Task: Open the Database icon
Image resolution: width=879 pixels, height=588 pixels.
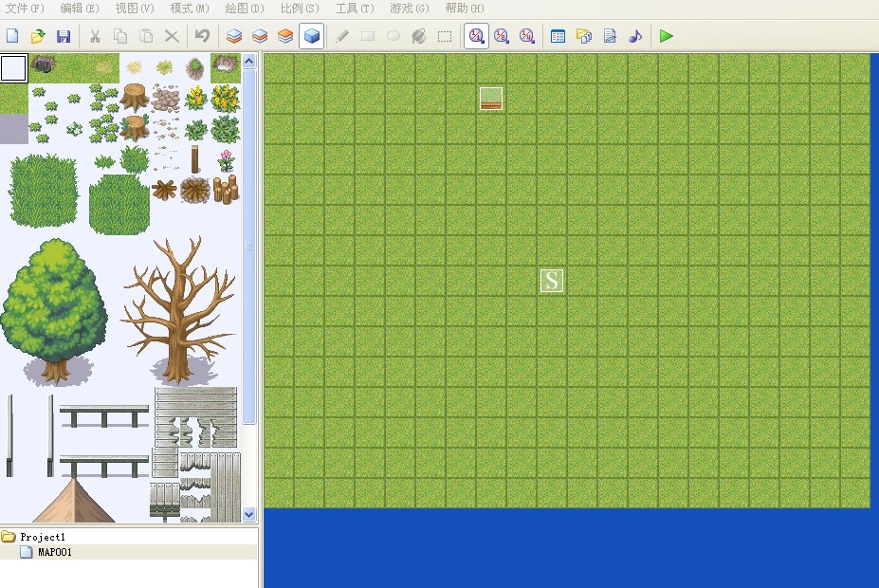Action: point(558,36)
